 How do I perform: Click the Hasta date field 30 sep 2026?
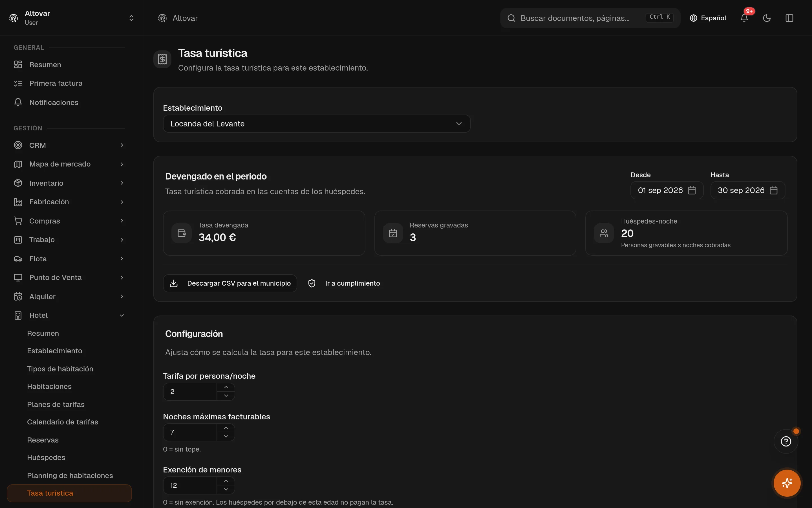748,190
